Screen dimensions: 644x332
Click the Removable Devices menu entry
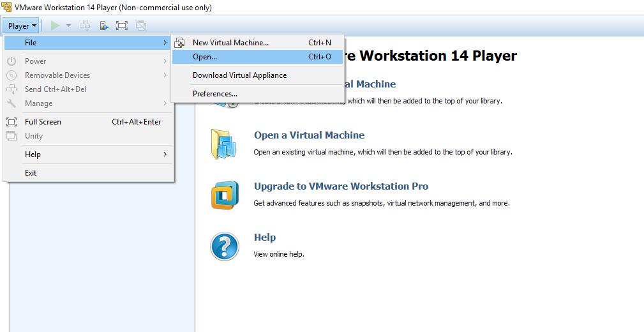87,75
